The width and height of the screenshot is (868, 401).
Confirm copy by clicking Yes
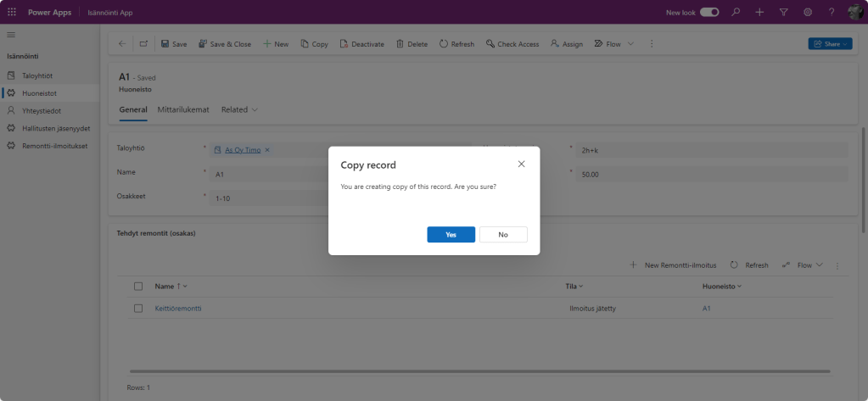tap(451, 234)
